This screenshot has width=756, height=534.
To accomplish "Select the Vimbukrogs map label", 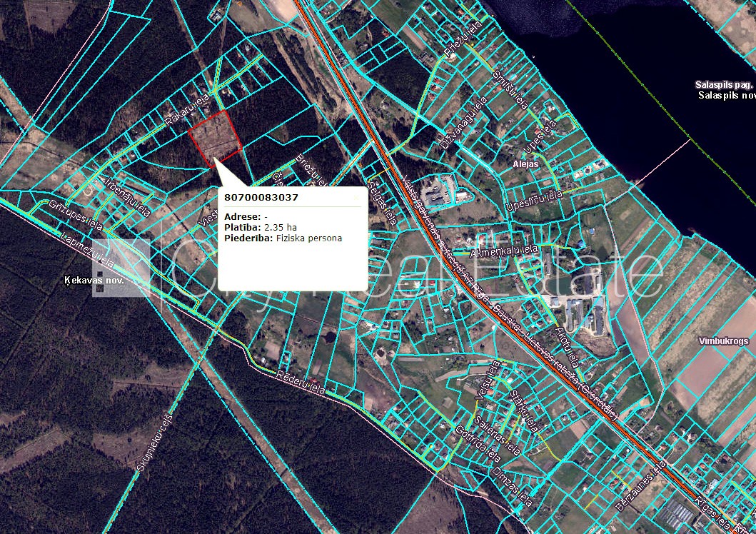I will tap(723, 341).
